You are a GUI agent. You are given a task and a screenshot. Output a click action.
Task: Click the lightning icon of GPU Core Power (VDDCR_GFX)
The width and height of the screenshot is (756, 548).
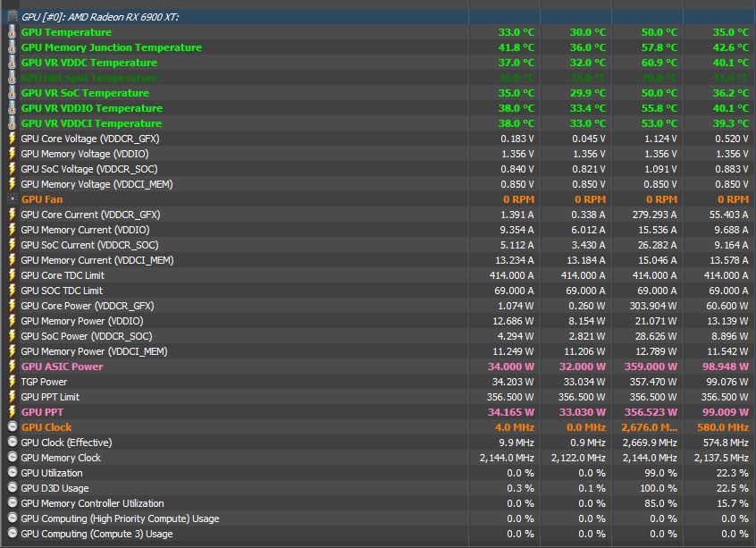(x=13, y=306)
